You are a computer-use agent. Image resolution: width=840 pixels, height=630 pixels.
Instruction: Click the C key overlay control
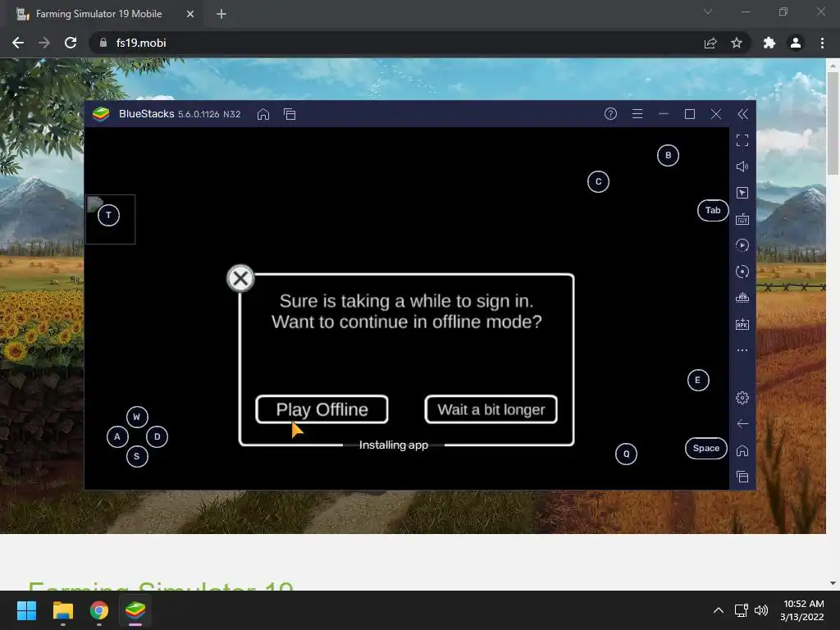click(598, 181)
